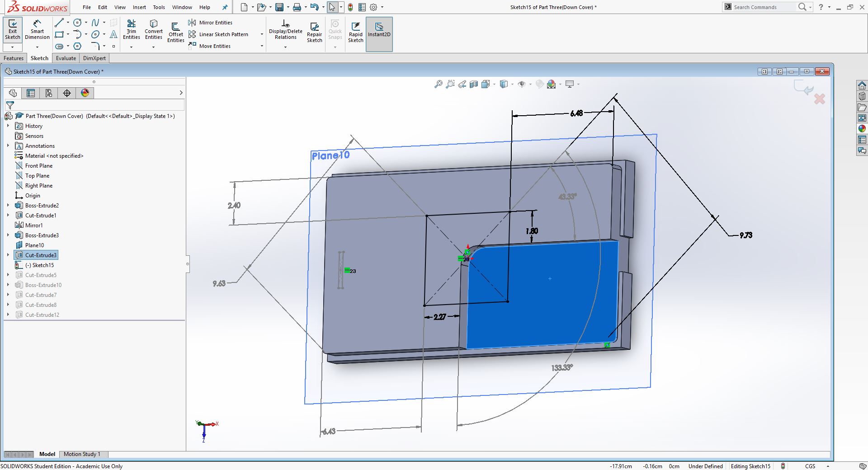Switch to the Evaluate tab
The height and width of the screenshot is (470, 868).
(66, 58)
